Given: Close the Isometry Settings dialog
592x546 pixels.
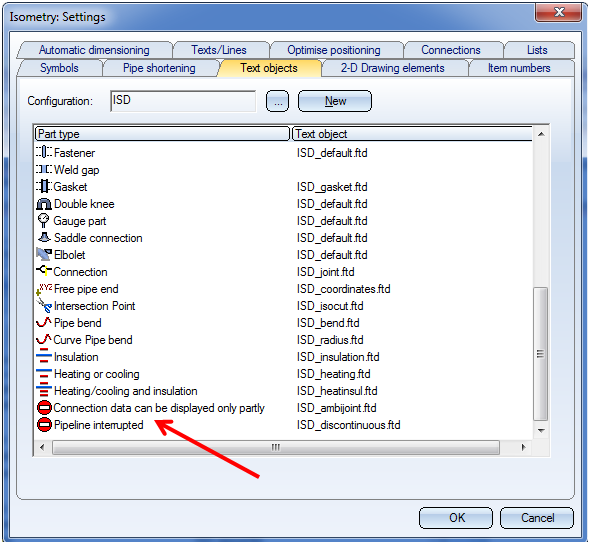Looking at the screenshot, I should [558, 12].
